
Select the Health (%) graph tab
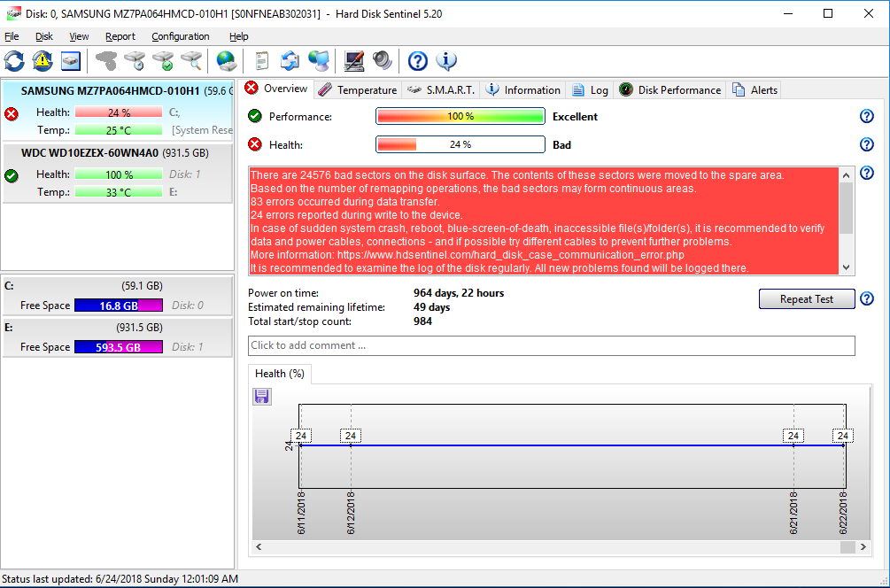click(x=280, y=374)
